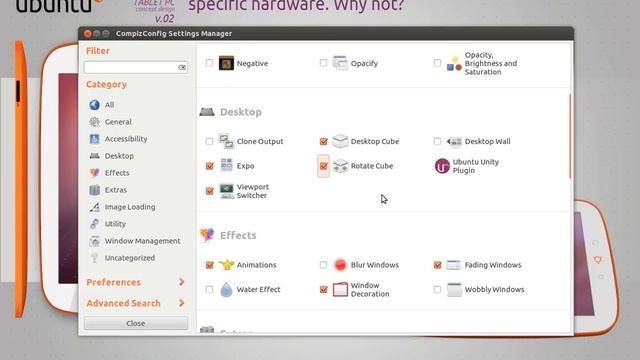
Task: Enable the Negative plugin checkbox
Action: point(209,63)
